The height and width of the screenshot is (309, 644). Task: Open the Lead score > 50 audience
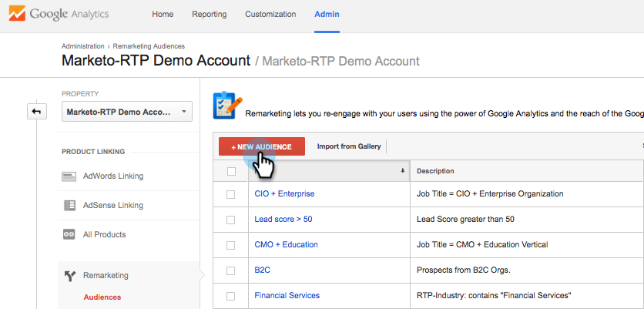(x=283, y=220)
